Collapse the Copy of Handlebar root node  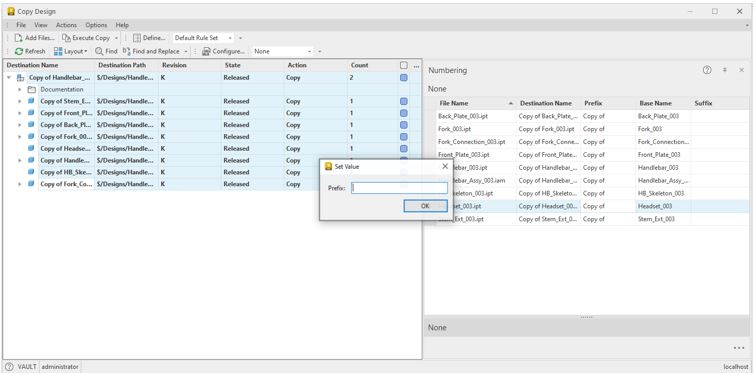pos(9,77)
